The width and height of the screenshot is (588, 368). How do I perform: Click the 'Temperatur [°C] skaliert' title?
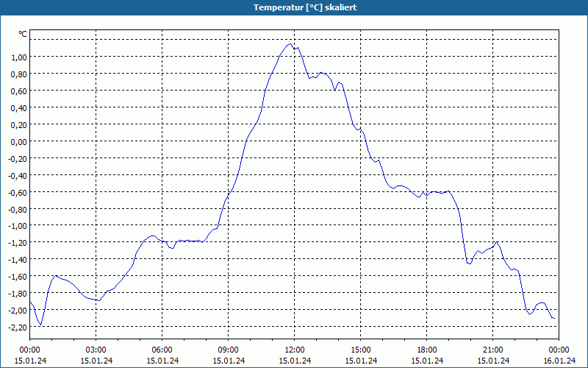305,7
